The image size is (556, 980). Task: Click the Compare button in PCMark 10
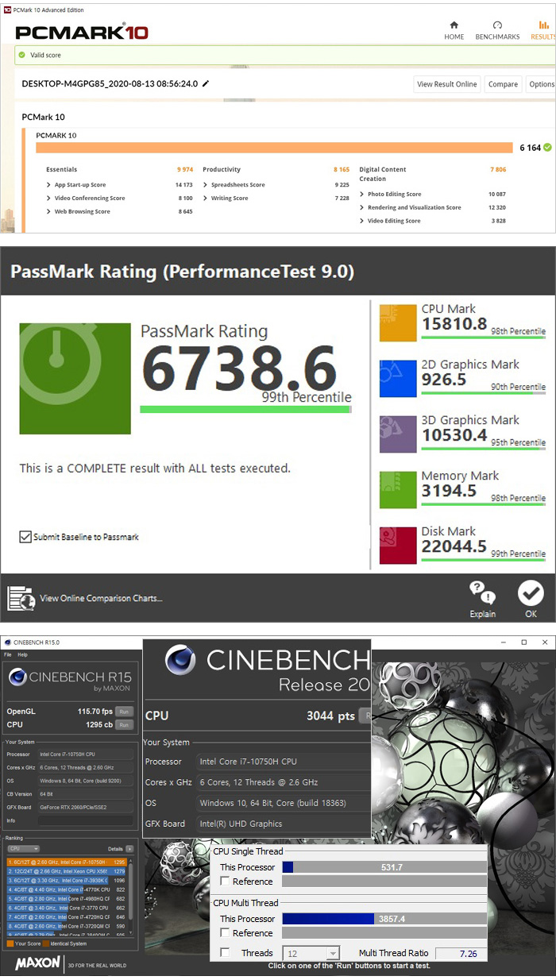[503, 84]
